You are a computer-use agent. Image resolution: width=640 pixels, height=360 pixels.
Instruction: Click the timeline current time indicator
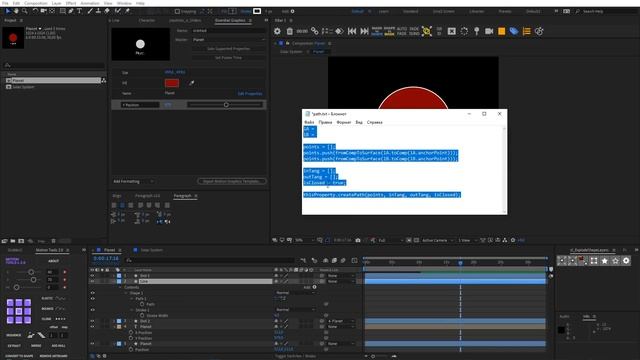[460, 262]
